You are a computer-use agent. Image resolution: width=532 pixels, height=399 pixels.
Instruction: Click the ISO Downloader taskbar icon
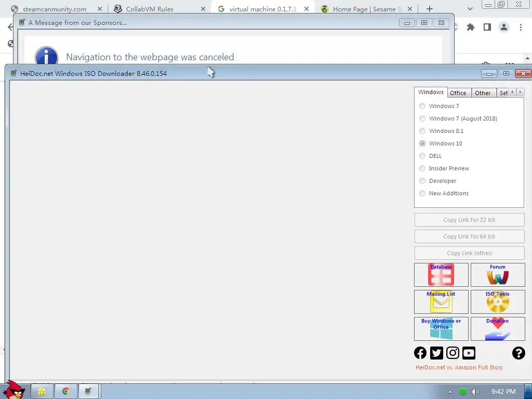88,392
